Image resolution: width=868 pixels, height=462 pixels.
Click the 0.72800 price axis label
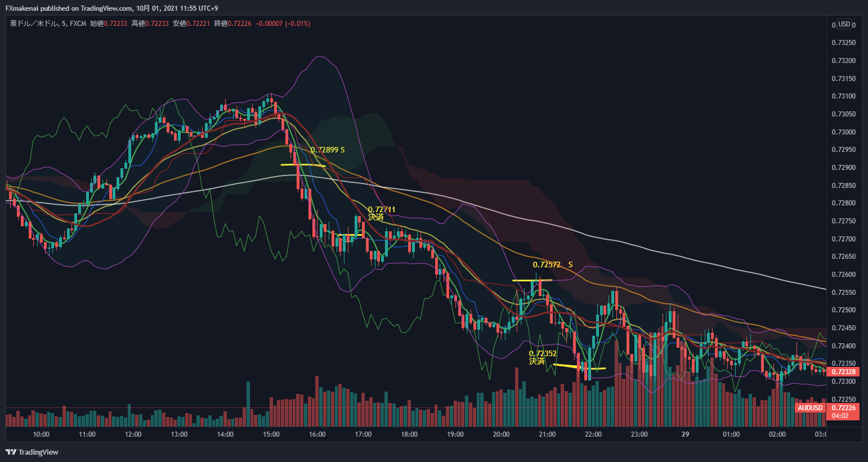click(844, 203)
